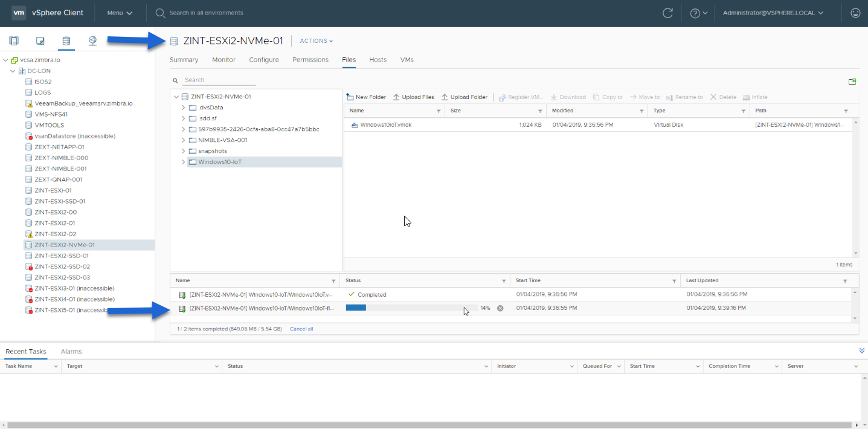Click filter icon on Modified column
Screen dimensions: 868x429
pyautogui.click(x=641, y=111)
